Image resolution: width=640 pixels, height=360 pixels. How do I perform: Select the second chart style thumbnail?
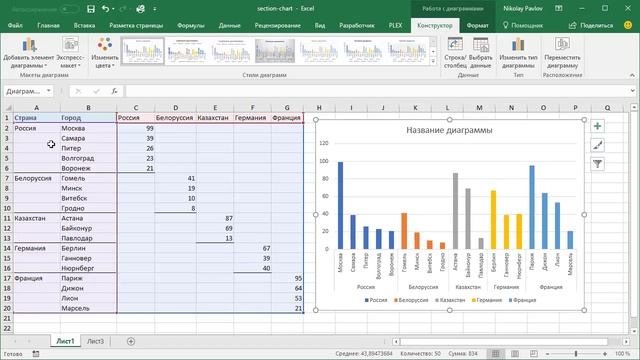tap(187, 51)
